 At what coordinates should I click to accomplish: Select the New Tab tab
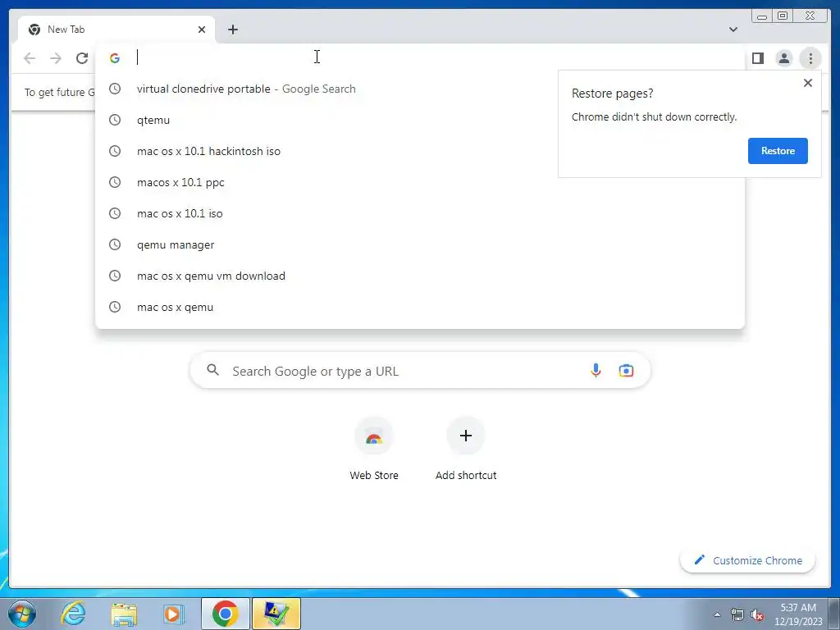[116, 30]
